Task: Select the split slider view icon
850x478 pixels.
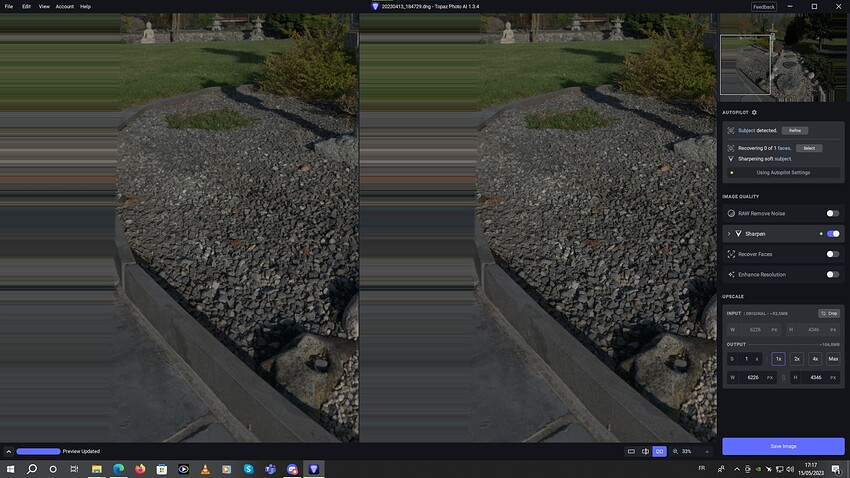Action: click(645, 451)
